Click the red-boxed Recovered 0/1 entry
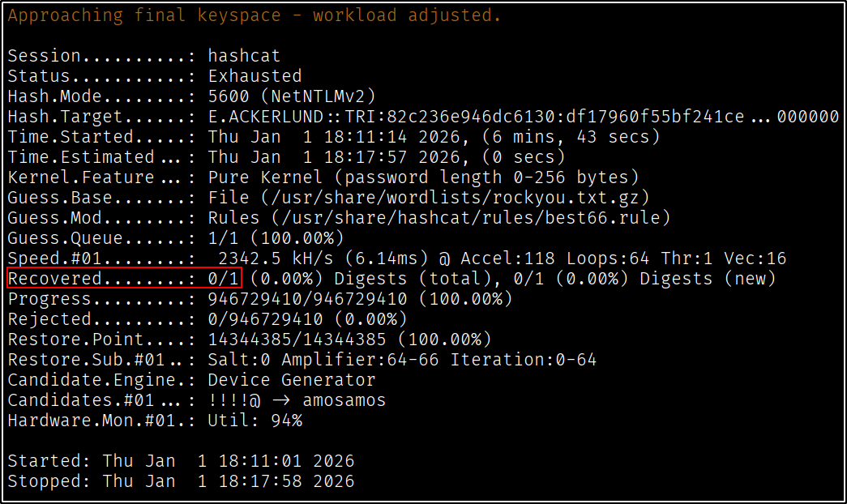 click(x=124, y=279)
